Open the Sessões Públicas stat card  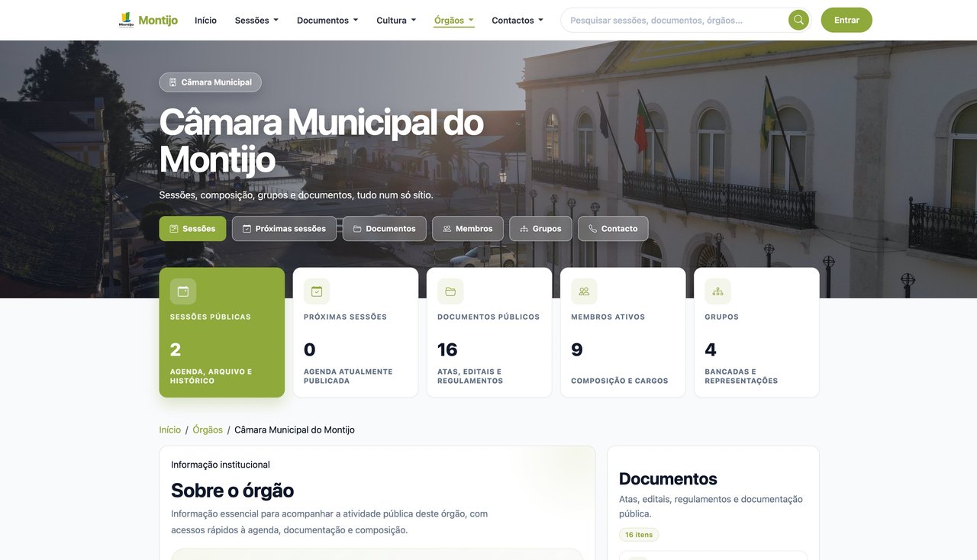click(222, 333)
